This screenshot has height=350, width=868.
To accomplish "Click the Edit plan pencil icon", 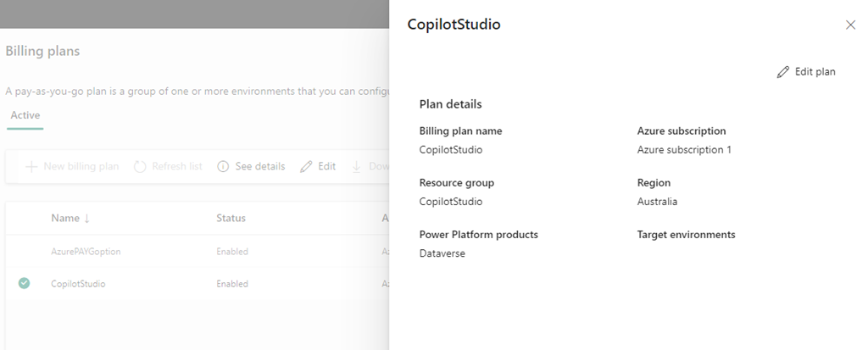I will pos(783,72).
